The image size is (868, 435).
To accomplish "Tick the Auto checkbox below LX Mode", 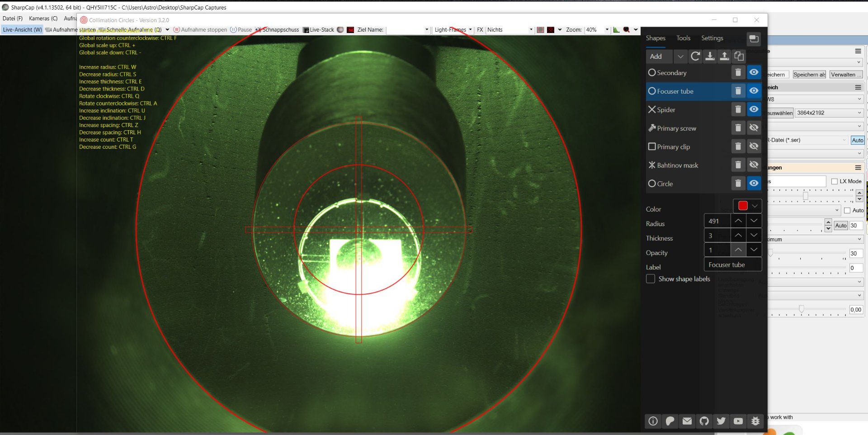I will pyautogui.click(x=847, y=210).
